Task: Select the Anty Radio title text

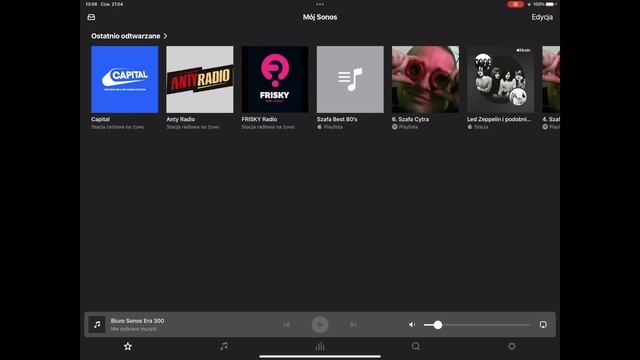Action: [x=180, y=119]
